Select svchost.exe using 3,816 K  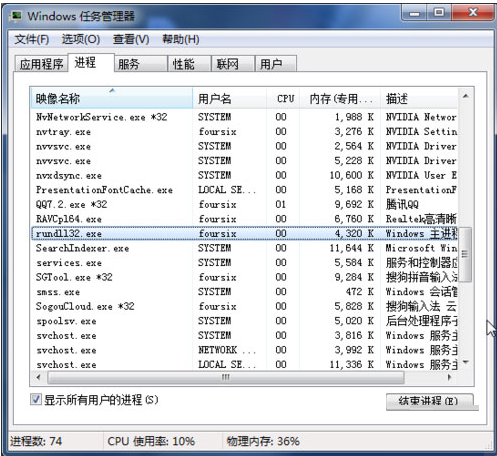click(244, 335)
